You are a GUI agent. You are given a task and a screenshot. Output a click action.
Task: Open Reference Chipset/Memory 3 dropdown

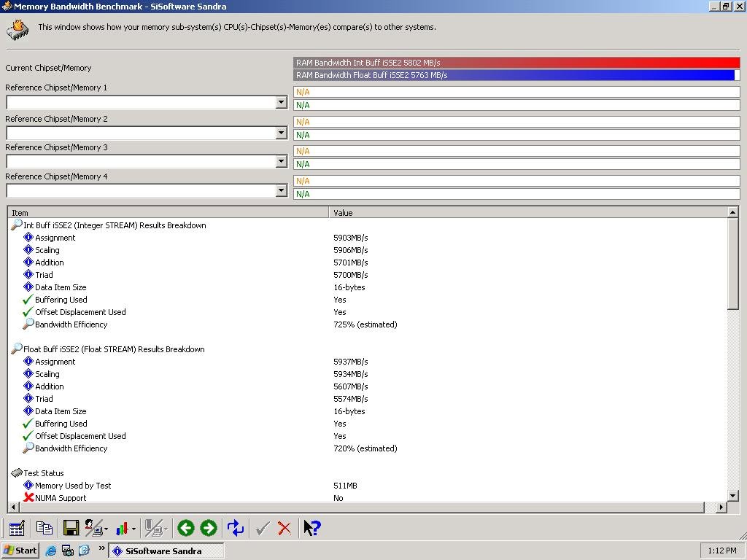coord(281,162)
